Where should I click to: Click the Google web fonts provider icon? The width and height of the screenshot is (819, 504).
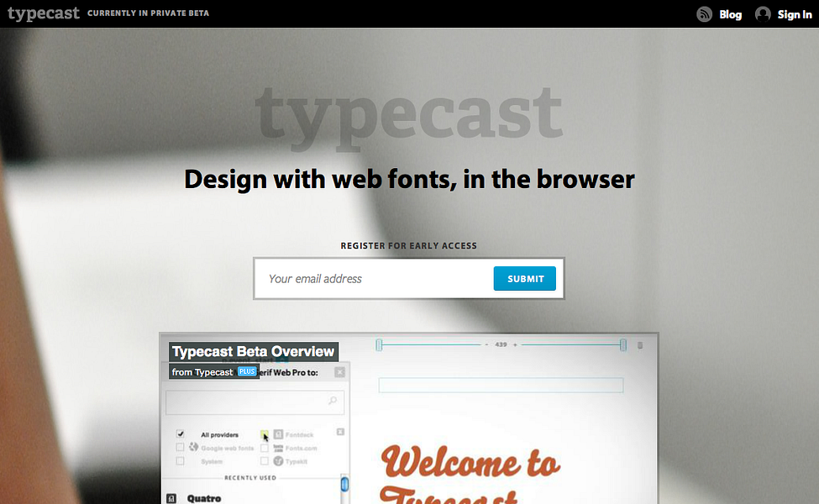tap(194, 447)
